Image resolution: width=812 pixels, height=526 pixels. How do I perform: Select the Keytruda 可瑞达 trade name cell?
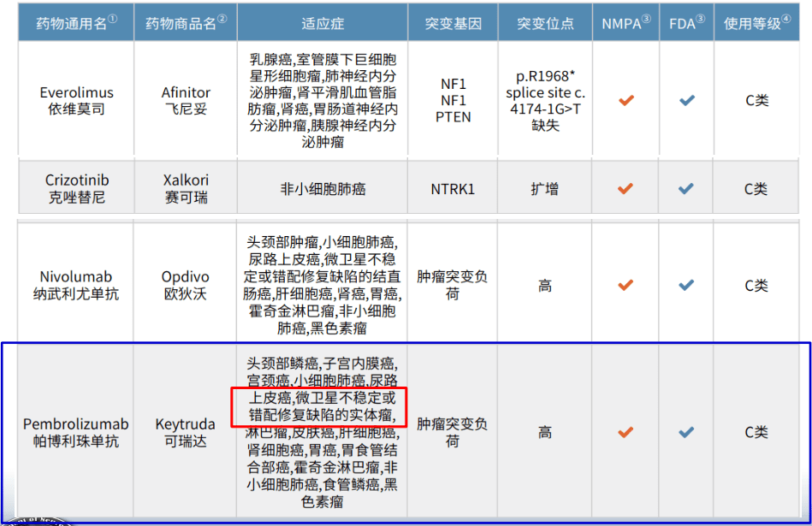pos(186,432)
